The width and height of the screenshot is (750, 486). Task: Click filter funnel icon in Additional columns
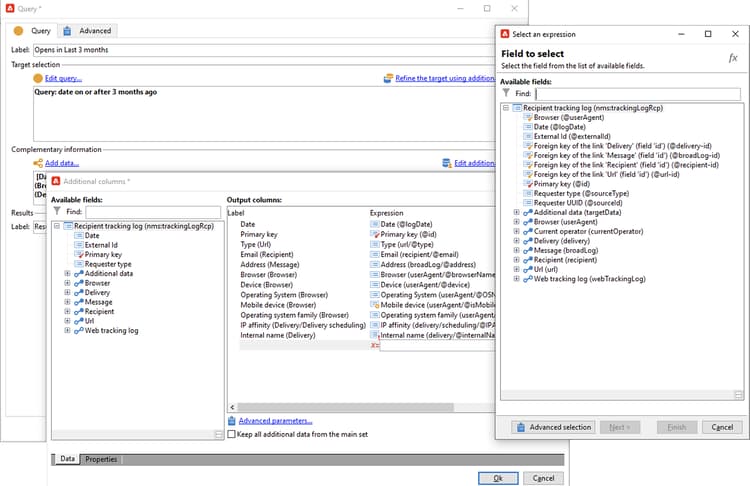click(57, 211)
